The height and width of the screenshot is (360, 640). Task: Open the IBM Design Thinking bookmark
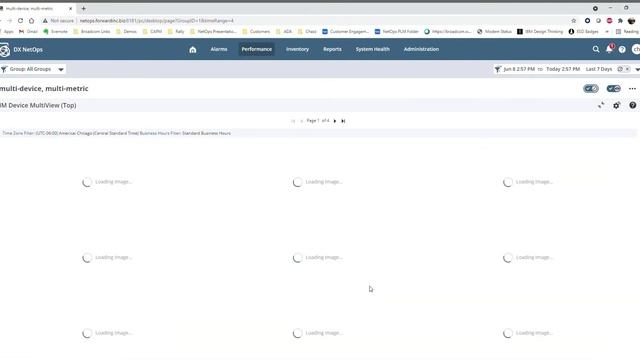click(540, 31)
